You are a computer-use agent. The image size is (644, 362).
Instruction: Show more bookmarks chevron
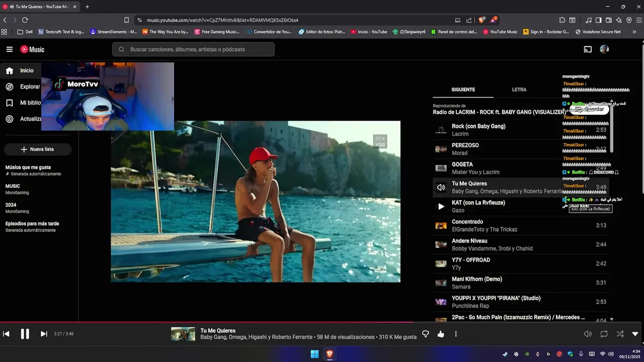click(x=634, y=32)
